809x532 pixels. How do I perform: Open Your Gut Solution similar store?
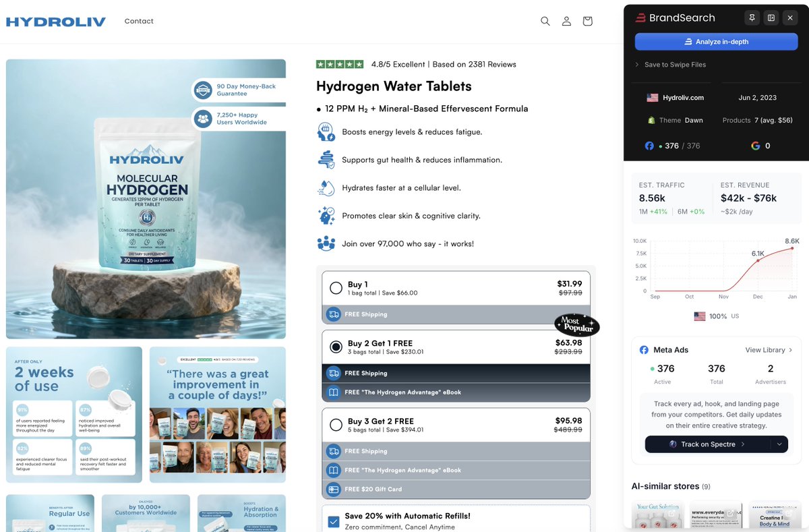(x=658, y=516)
